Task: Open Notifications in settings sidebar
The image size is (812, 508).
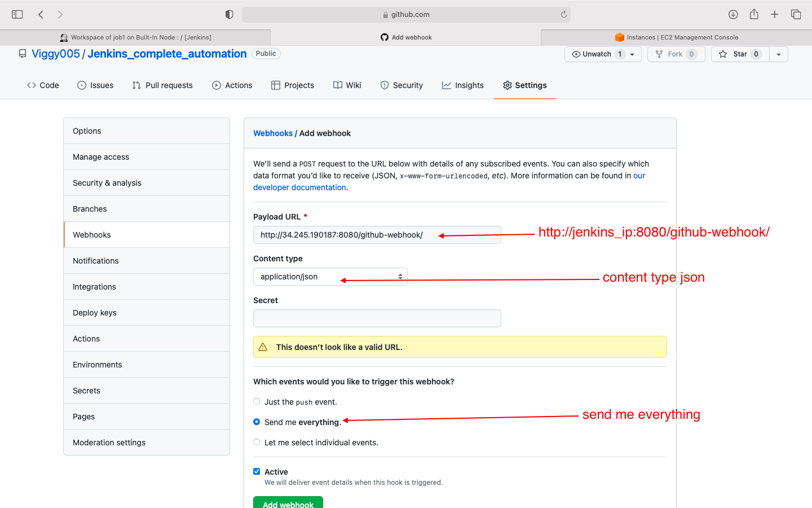Action: (x=147, y=261)
